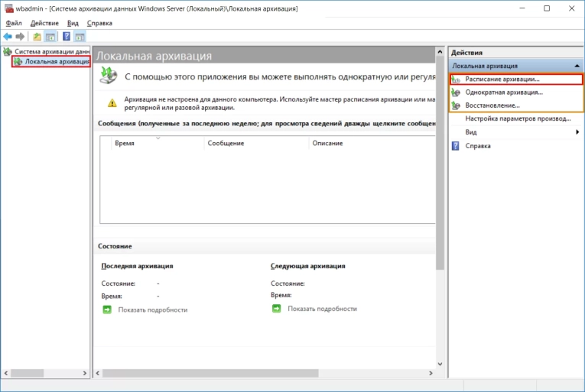Click the Up one level folder icon
Image resolution: width=585 pixels, height=392 pixels.
(x=37, y=36)
